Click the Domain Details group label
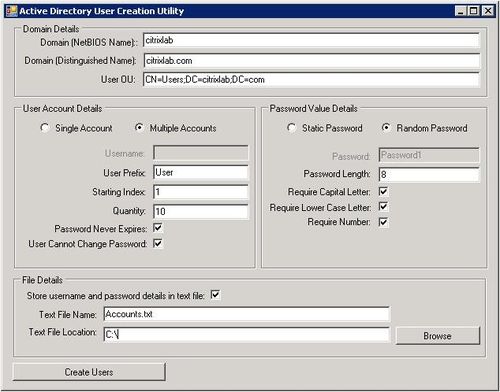This screenshot has height=392, width=500. tap(51, 29)
